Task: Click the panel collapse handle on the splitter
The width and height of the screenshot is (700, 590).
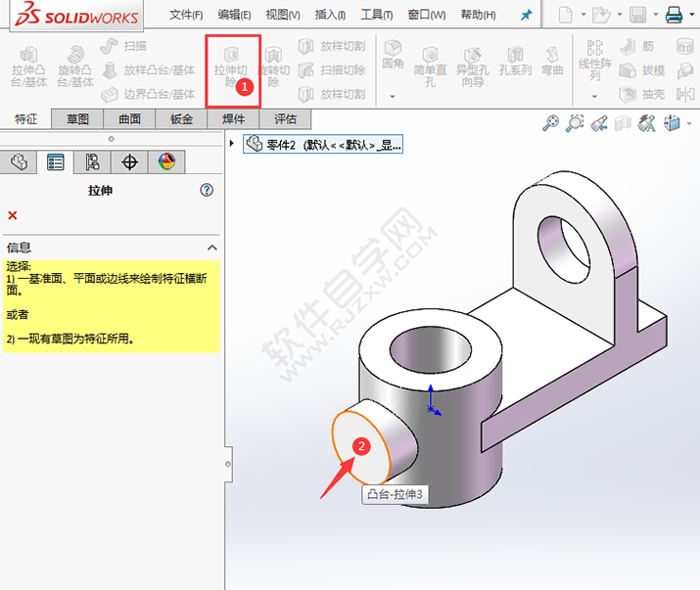Action: click(x=228, y=464)
